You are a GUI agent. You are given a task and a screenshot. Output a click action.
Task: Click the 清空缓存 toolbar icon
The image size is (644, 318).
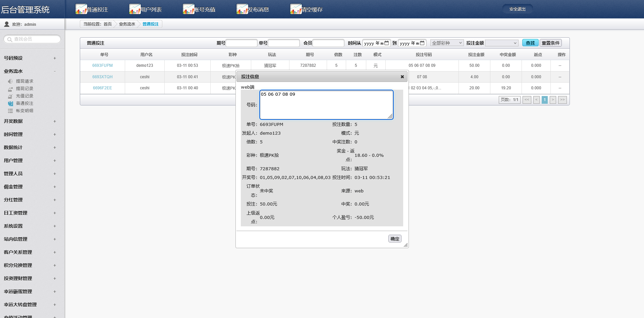(x=296, y=9)
